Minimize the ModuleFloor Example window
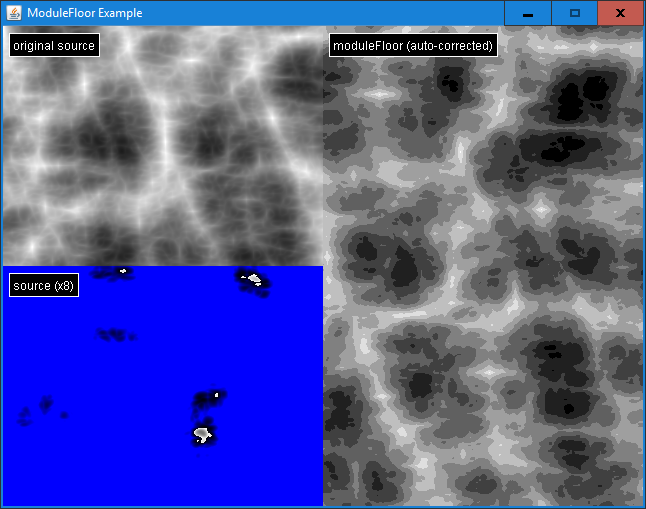This screenshot has height=509, width=646. click(527, 13)
